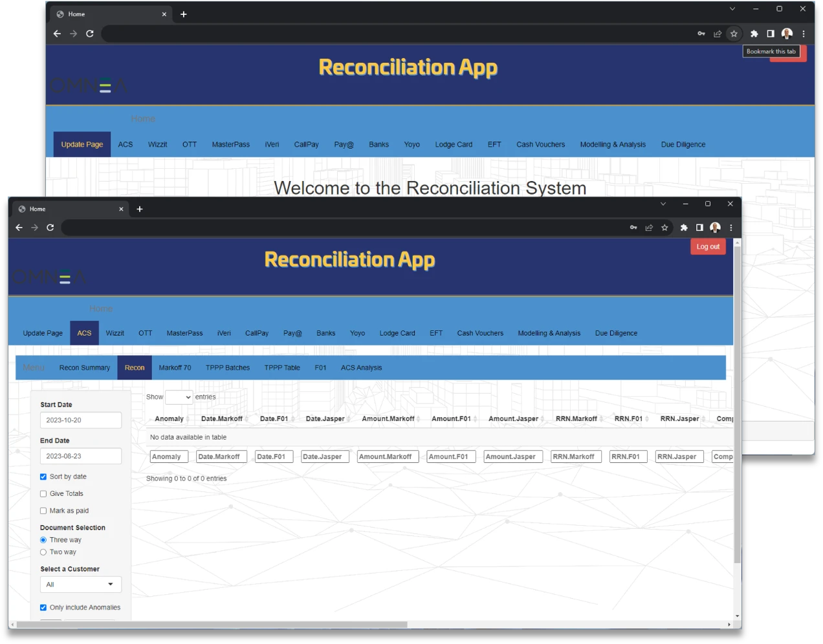Open three-dot browser menu in front window
The width and height of the screenshot is (823, 644).
[x=731, y=228]
